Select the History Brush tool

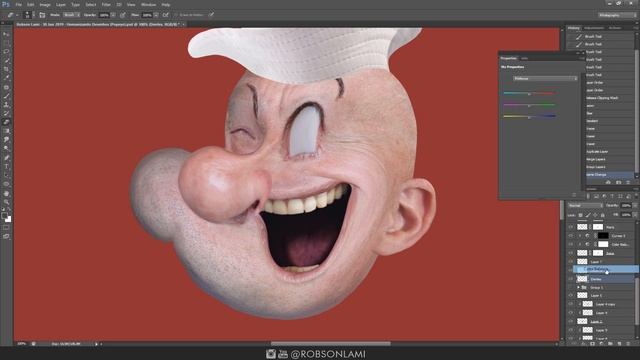point(6,113)
